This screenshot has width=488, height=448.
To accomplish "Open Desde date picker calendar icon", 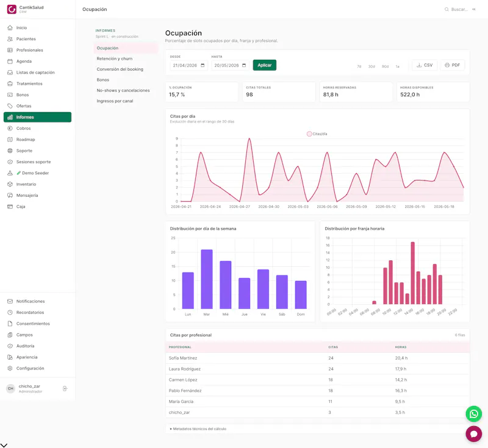I will [203, 65].
